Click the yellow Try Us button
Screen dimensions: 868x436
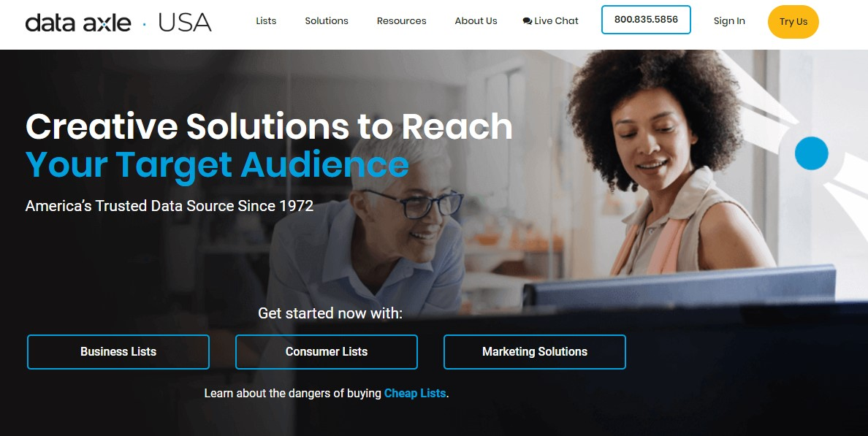[793, 22]
